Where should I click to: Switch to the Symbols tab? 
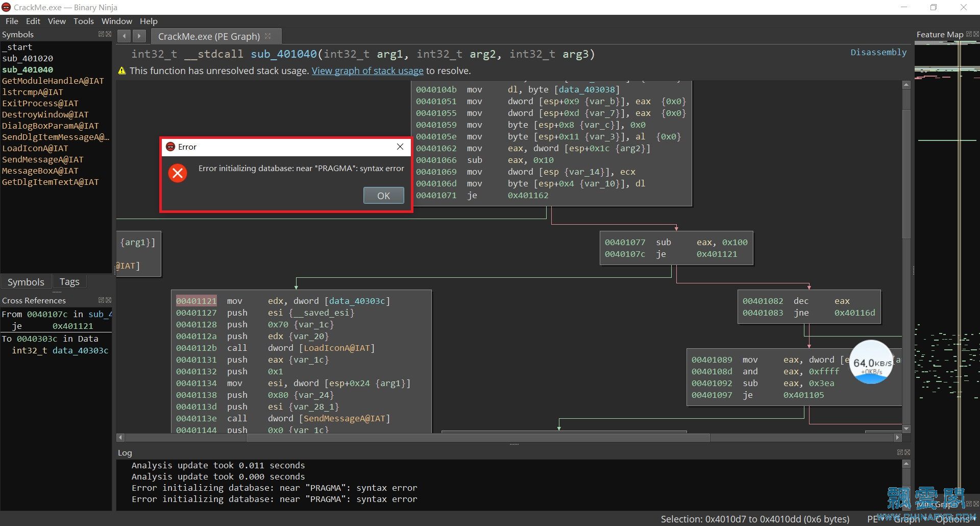[26, 282]
